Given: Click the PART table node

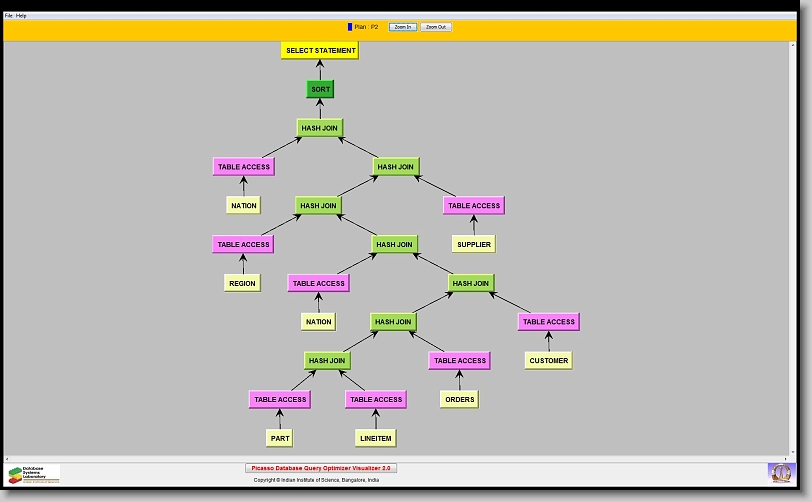Looking at the screenshot, I should [x=280, y=438].
